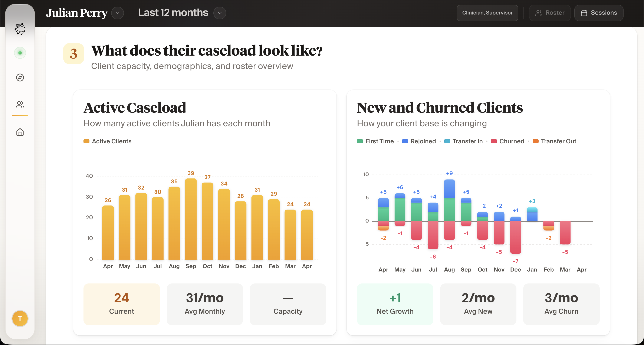The width and height of the screenshot is (644, 345).
Task: Select the people icon in the sidebar
Action: [x=20, y=105]
